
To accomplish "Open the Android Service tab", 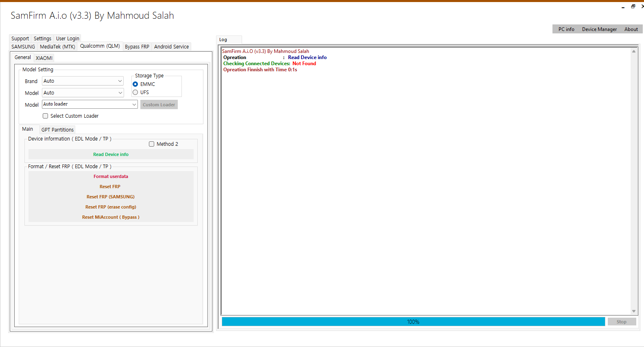I will [171, 47].
